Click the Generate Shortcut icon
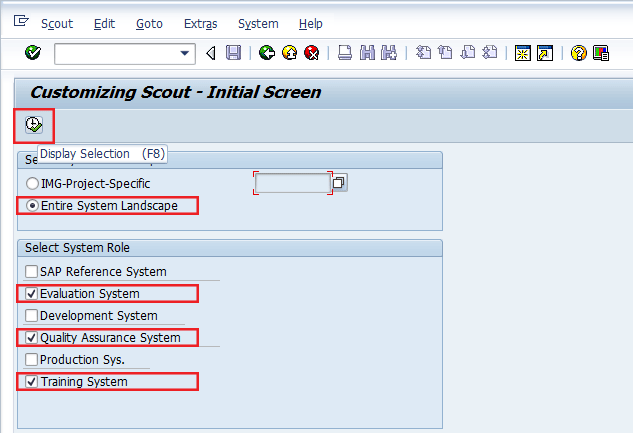The width and height of the screenshot is (633, 433). [545, 53]
